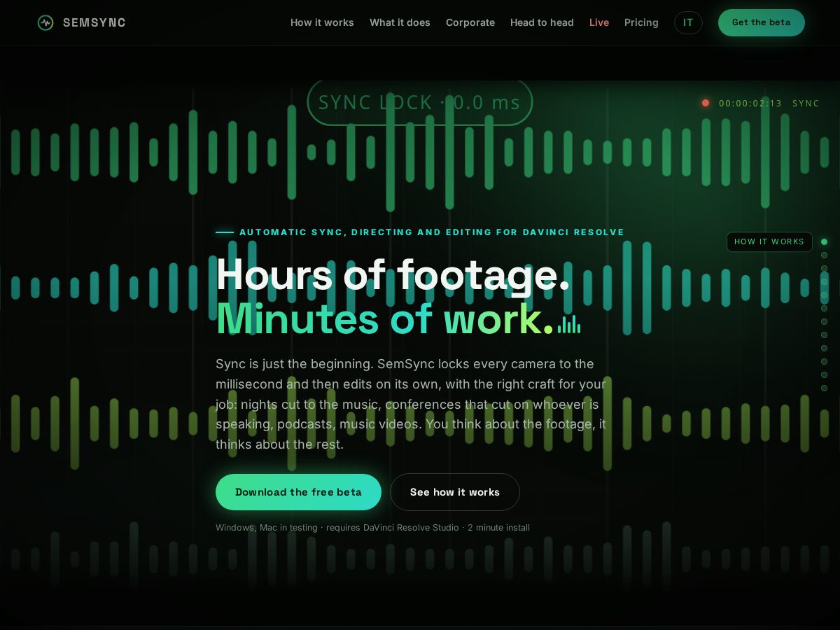840x630 pixels.
Task: Open the What it does nav link
Action: click(400, 22)
